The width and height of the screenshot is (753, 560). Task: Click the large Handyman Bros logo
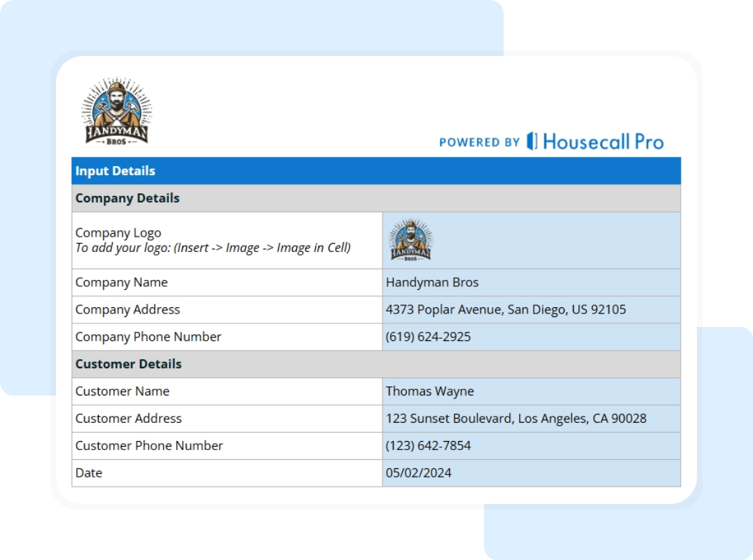118,112
